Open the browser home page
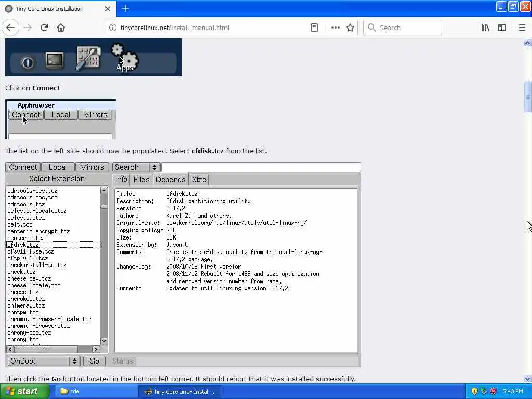Screen dimensions: 532x399 tap(61, 28)
